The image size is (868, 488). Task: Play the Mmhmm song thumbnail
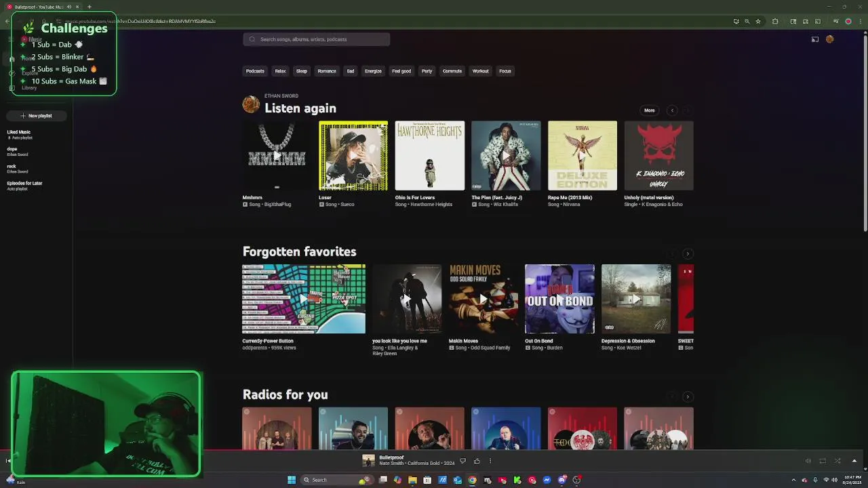point(277,156)
